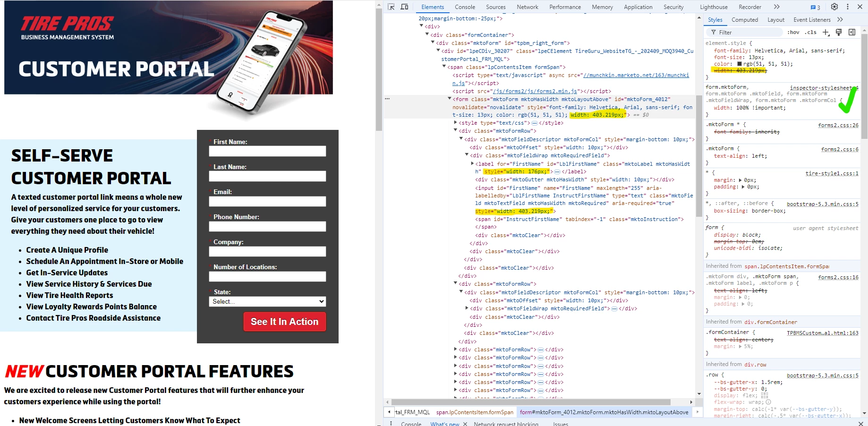Click the First Name input field

[267, 151]
